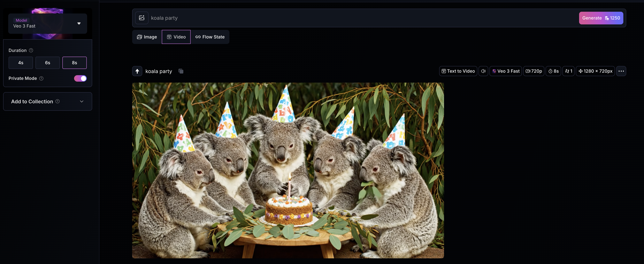Click the 8s duration badge
Image resolution: width=644 pixels, height=264 pixels.
(x=553, y=71)
